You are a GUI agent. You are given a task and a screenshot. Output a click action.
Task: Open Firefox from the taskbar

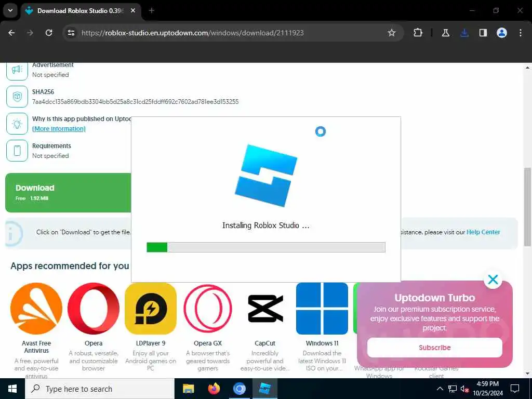click(214, 389)
